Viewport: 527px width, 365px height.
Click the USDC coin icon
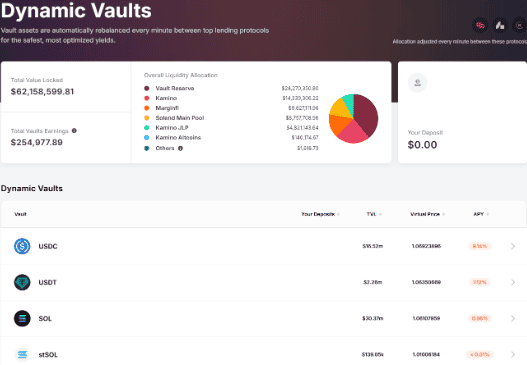pyautogui.click(x=22, y=246)
